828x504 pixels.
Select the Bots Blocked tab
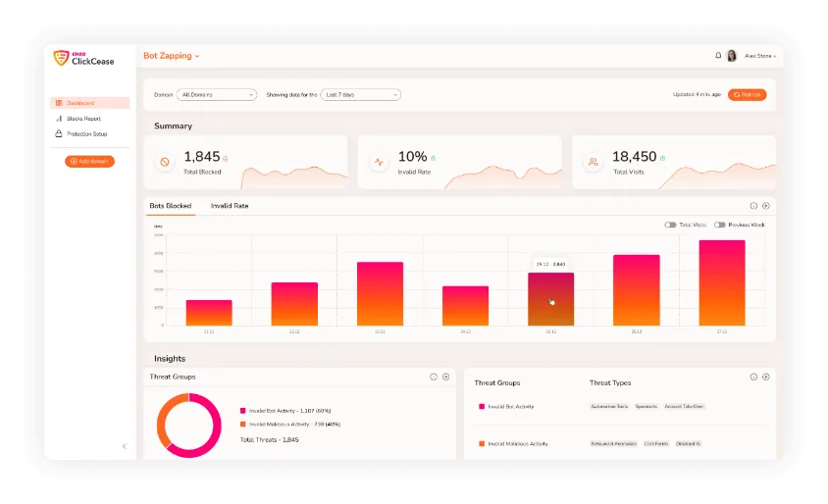tap(171, 206)
